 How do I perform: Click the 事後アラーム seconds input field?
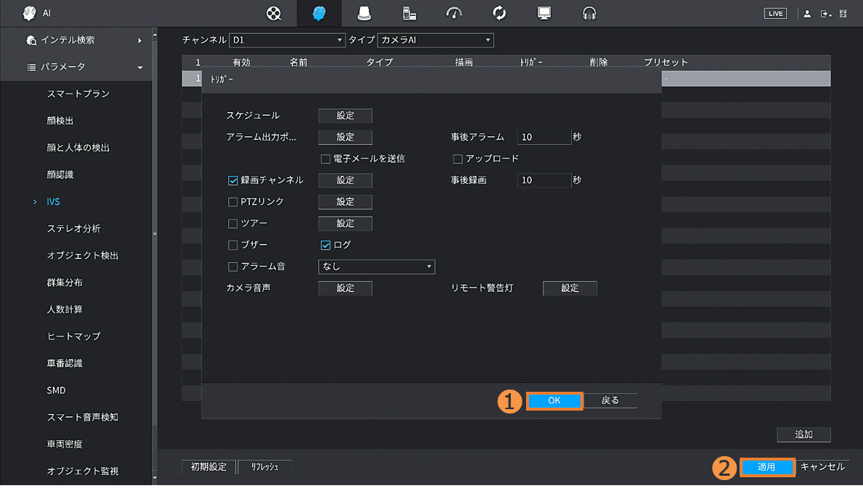point(544,137)
